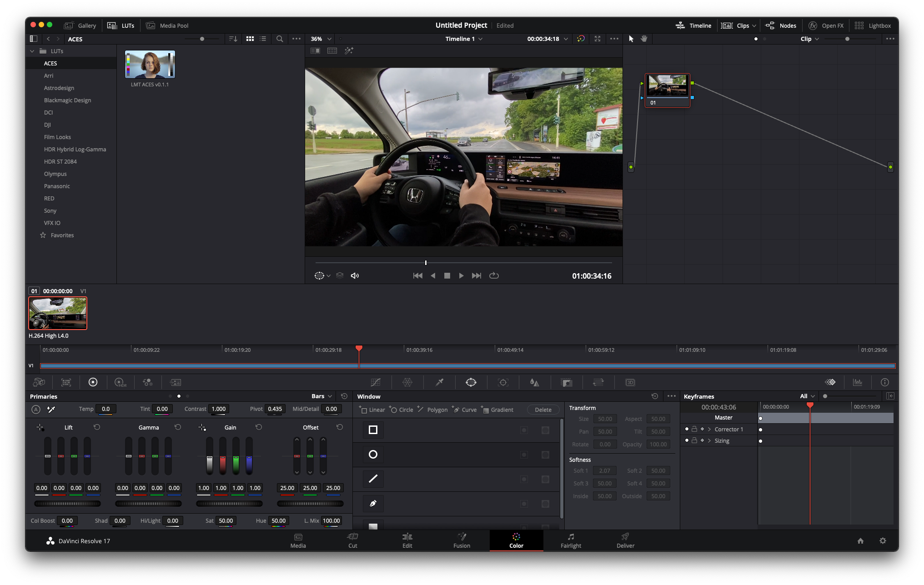Open the Blur palette icon
This screenshot has width=924, height=585.
535,382
